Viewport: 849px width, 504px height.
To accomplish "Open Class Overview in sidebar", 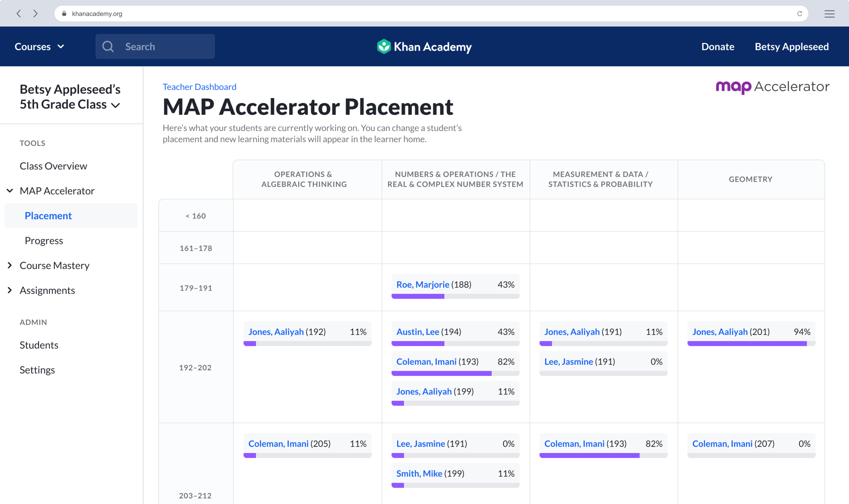I will point(53,166).
